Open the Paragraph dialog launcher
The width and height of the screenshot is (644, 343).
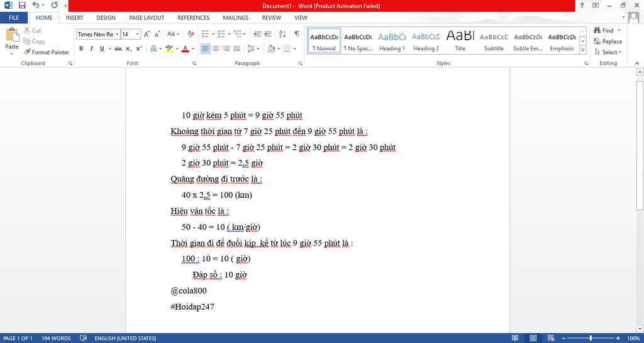pyautogui.click(x=300, y=64)
